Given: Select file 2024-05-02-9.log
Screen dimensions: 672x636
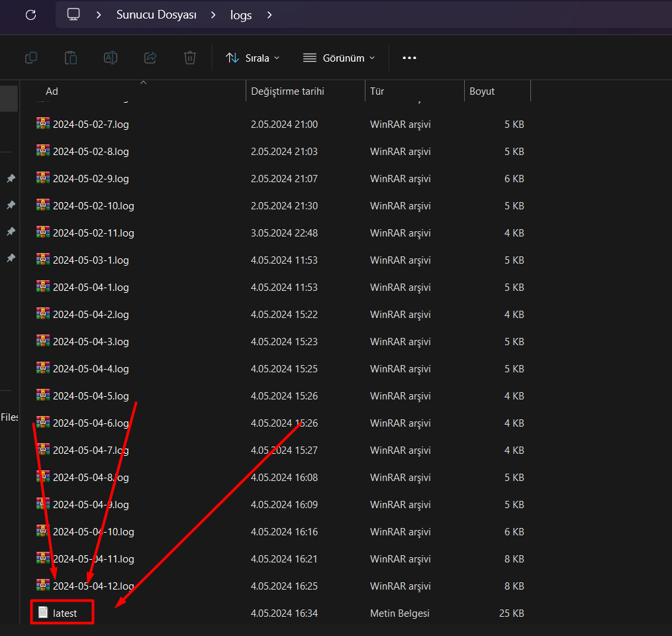Looking at the screenshot, I should pyautogui.click(x=91, y=179).
